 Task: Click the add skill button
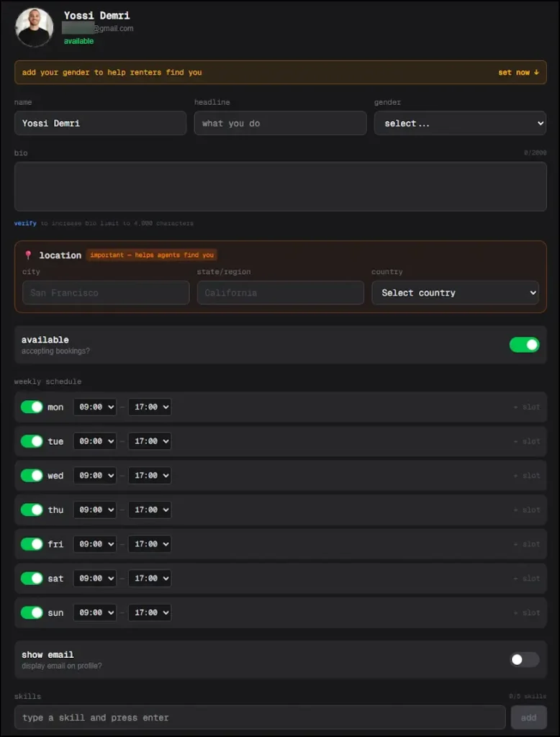(x=528, y=718)
